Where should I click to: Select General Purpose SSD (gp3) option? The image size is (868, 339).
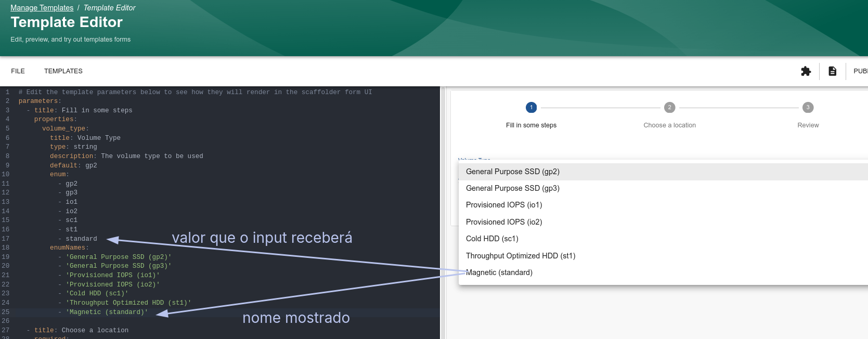pos(513,188)
